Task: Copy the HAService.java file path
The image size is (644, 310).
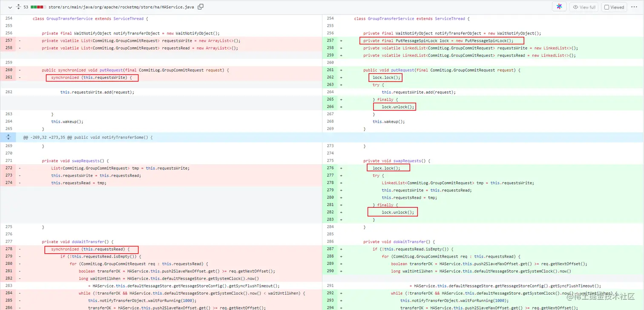Action: tap(201, 7)
